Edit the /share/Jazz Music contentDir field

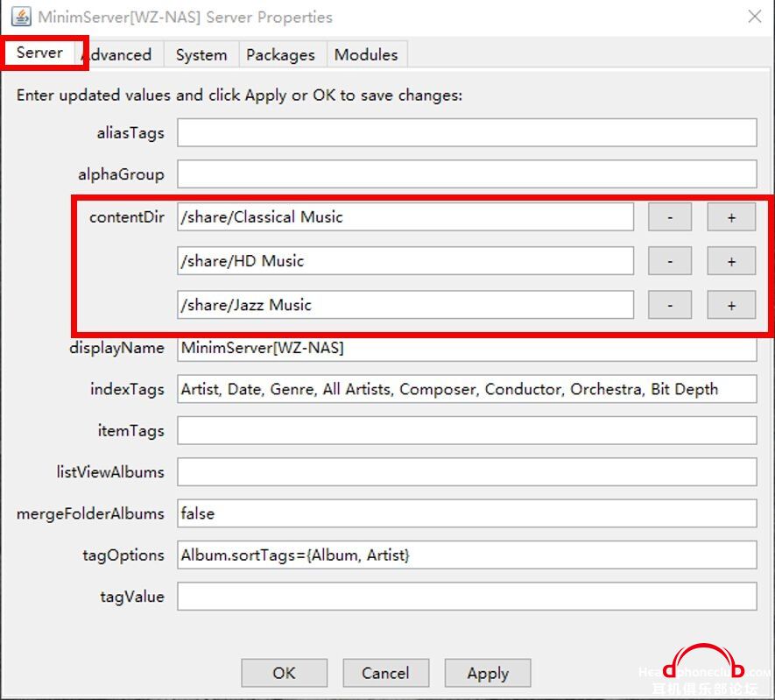[405, 305]
